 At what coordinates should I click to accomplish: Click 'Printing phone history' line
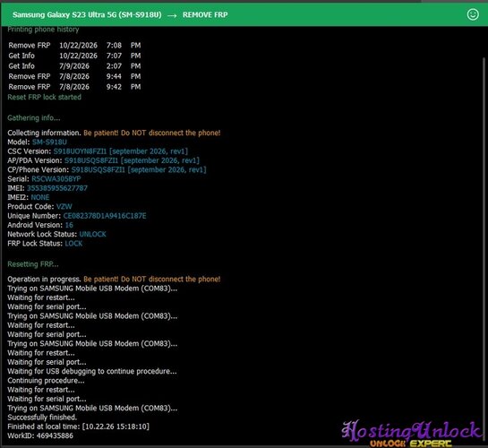(x=43, y=30)
